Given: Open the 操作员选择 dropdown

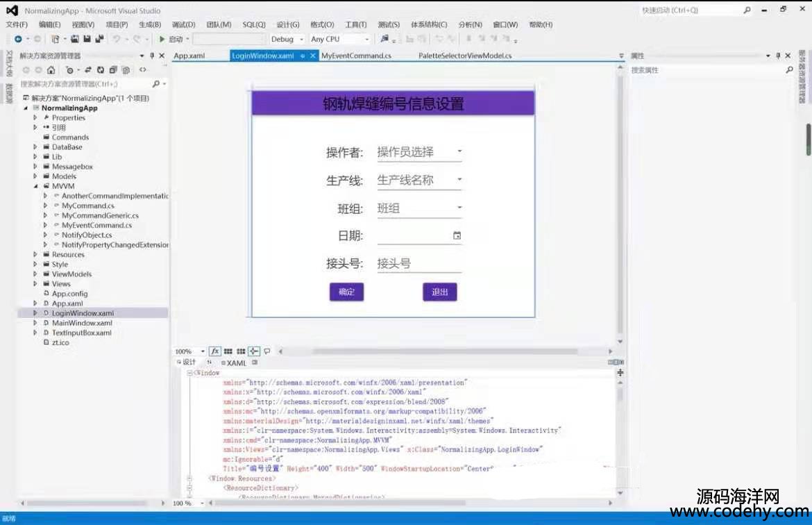Looking at the screenshot, I should pos(459,152).
